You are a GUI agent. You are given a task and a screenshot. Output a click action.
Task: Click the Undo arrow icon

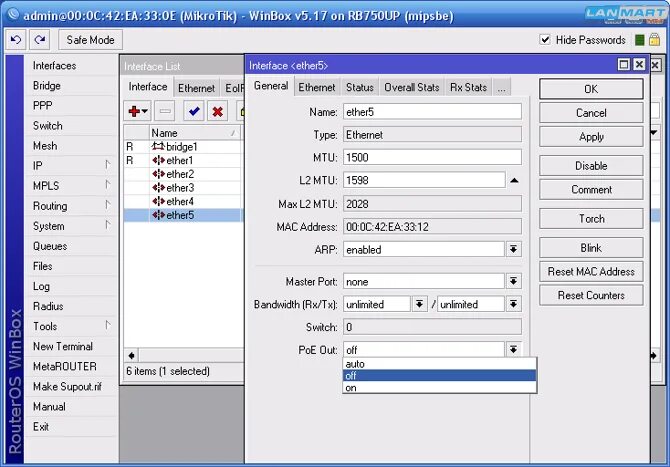16,40
